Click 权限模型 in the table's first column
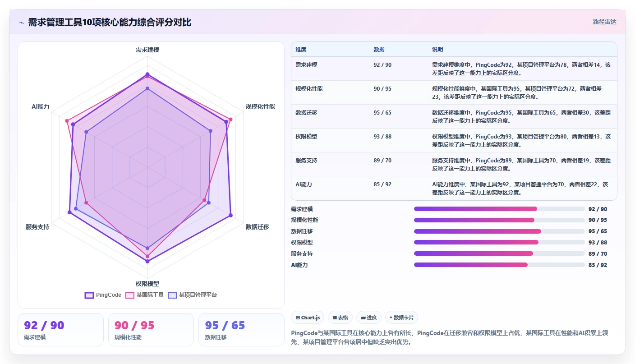This screenshot has width=635, height=364. tap(306, 137)
